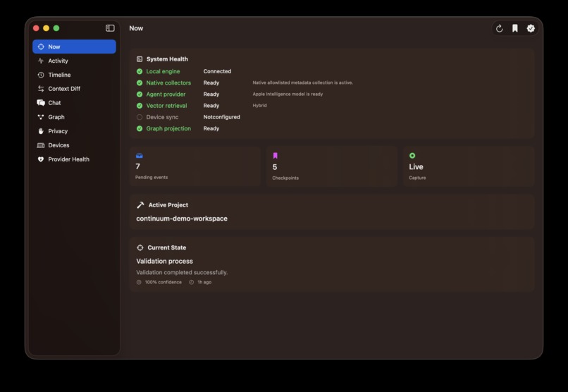Click the Local engine label
Viewport: 568px width, 392px height.
pyautogui.click(x=163, y=71)
